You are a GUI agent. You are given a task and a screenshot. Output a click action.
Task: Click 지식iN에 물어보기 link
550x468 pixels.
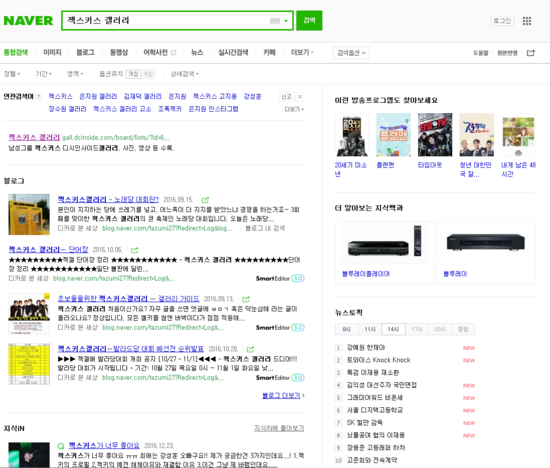279,428
